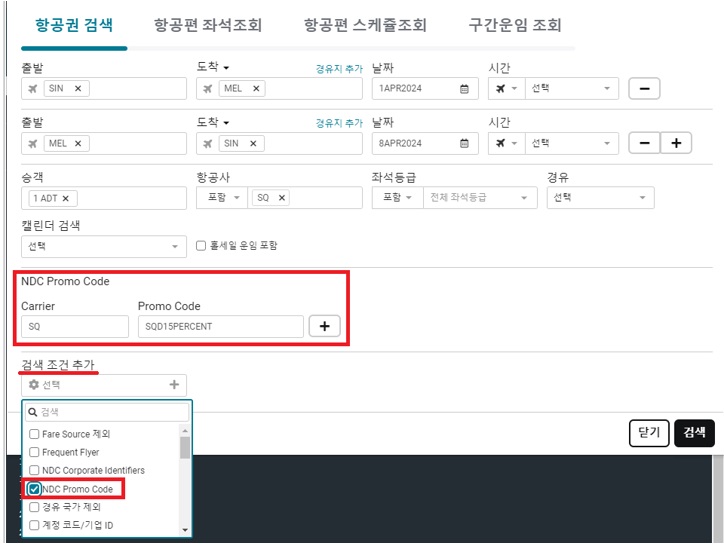
Task: Open 좌석등급 포함 dropdown
Action: tap(398, 198)
